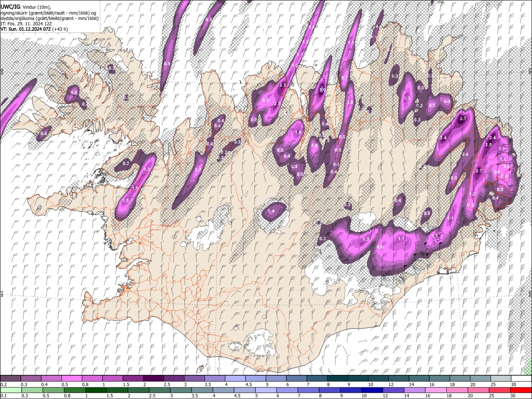Select the grey-green rain swatch starting at 3
Image resolution: width=532 pixels, height=399 pixels.
point(181,390)
